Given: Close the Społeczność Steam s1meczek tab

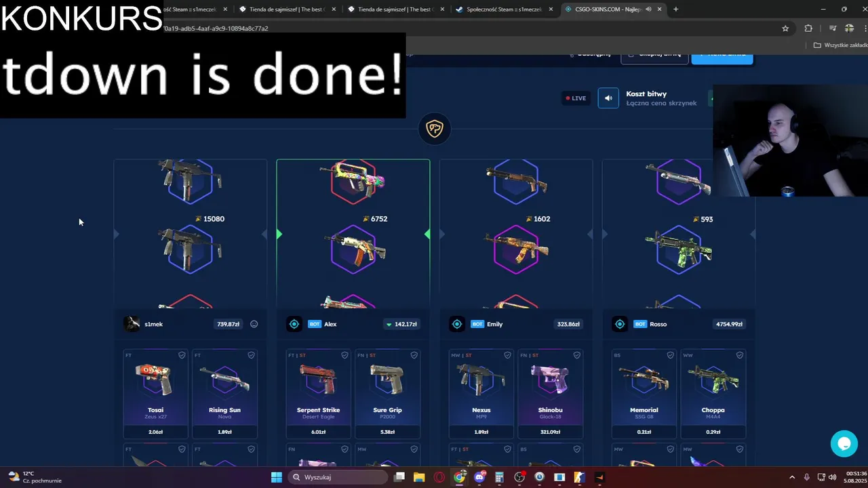Looking at the screenshot, I should click(551, 9).
